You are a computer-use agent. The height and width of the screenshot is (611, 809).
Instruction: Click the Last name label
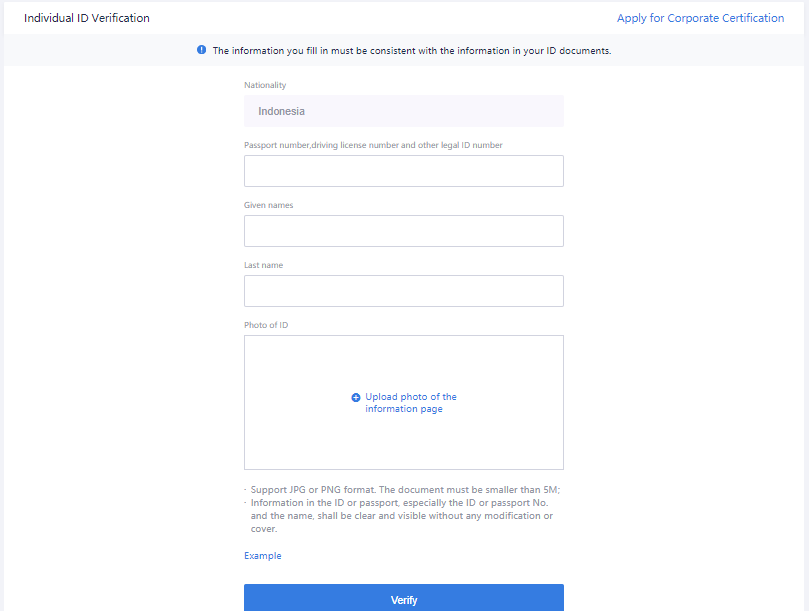pos(264,265)
